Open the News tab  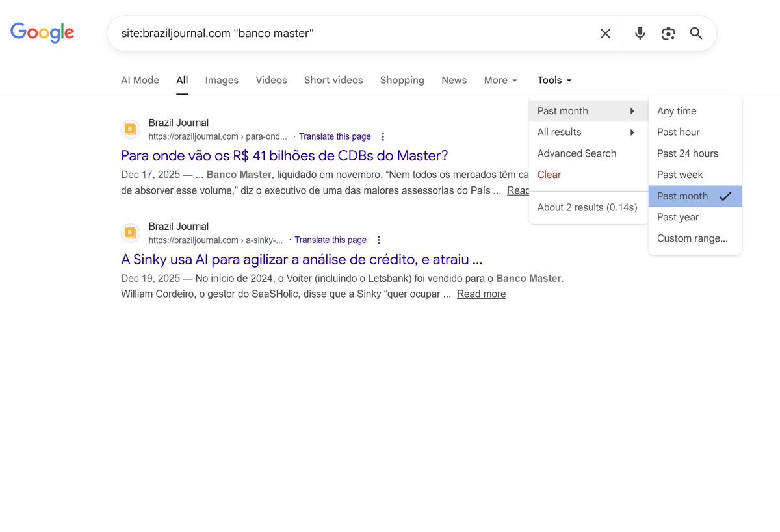coord(454,80)
